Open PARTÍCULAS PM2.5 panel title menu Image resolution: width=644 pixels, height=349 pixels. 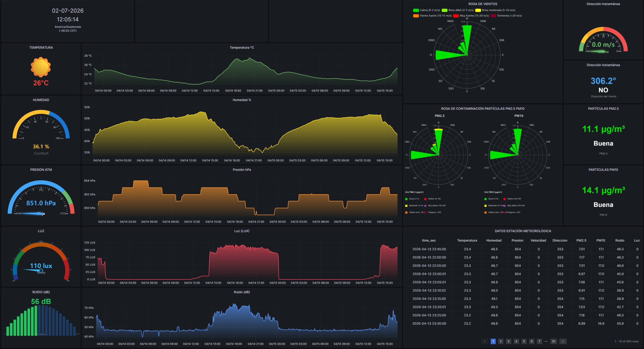[x=603, y=109]
